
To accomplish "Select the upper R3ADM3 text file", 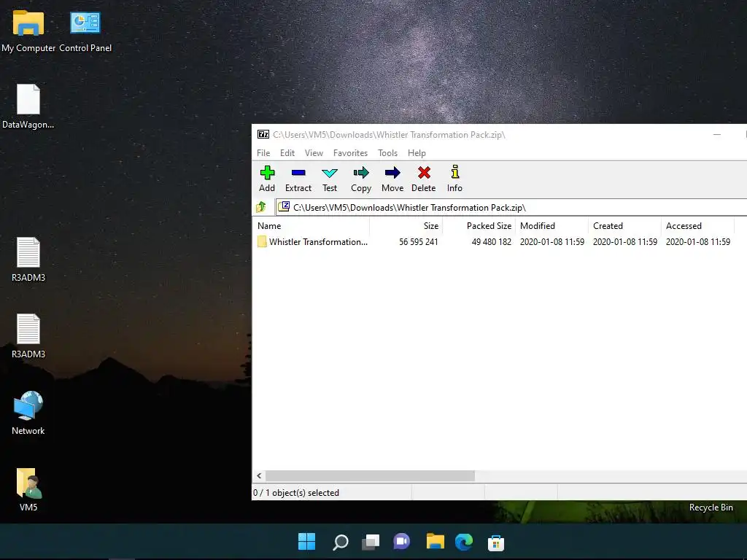I will point(28,260).
